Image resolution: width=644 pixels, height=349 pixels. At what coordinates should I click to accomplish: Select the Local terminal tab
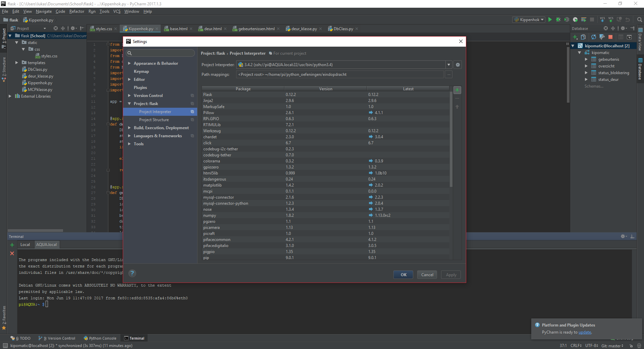tap(25, 245)
